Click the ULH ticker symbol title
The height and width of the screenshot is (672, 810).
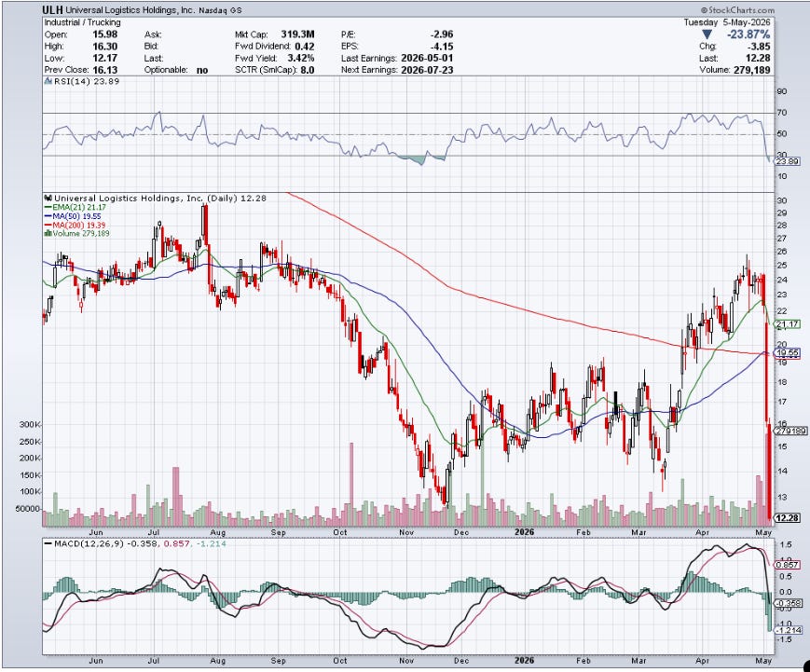coord(53,10)
